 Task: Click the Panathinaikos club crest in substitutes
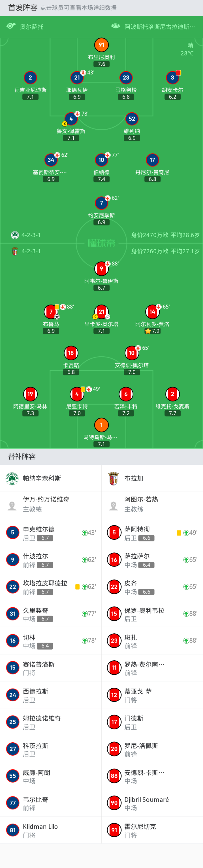(12, 478)
